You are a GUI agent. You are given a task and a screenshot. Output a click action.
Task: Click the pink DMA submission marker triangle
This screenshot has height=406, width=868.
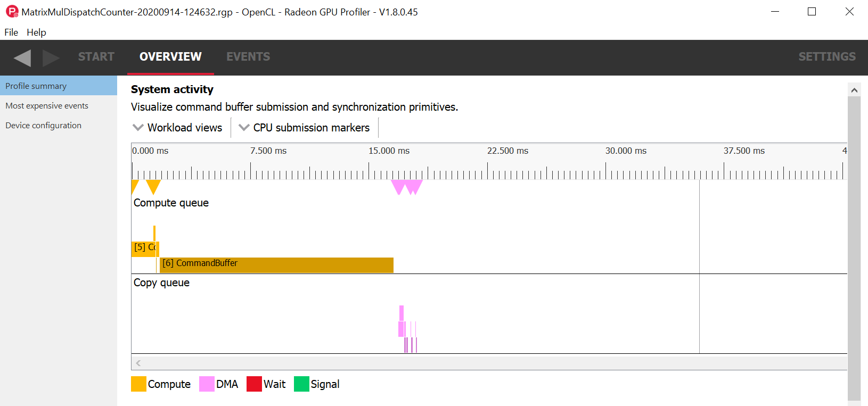[398, 186]
